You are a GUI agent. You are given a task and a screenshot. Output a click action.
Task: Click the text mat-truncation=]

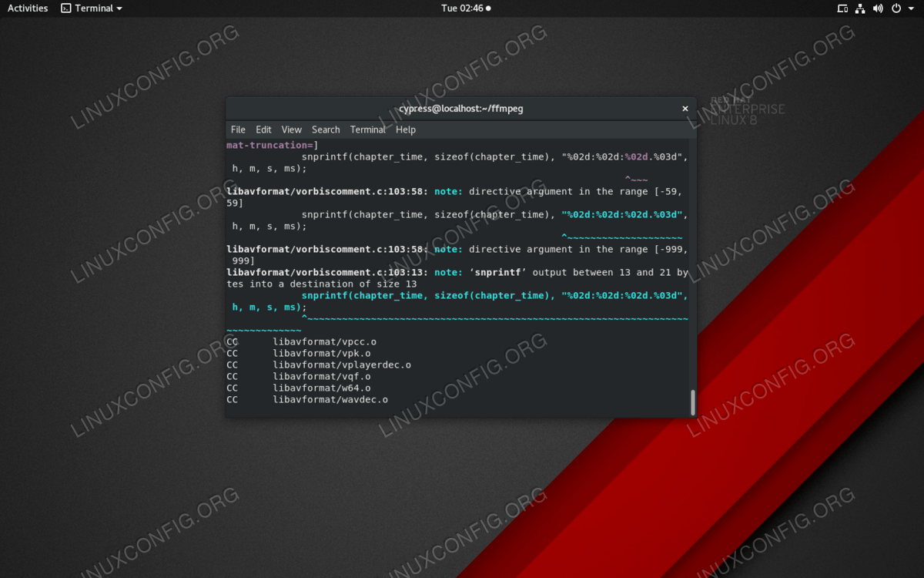click(x=273, y=145)
